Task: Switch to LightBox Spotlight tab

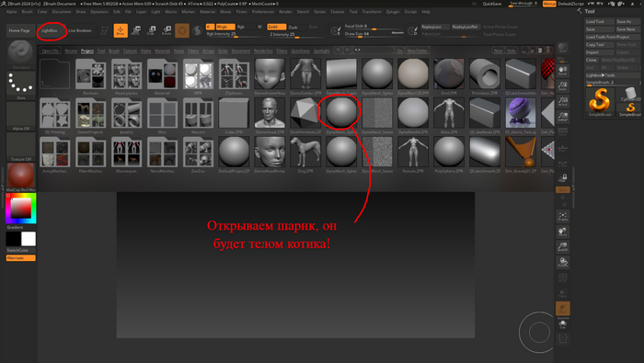Action: point(321,51)
